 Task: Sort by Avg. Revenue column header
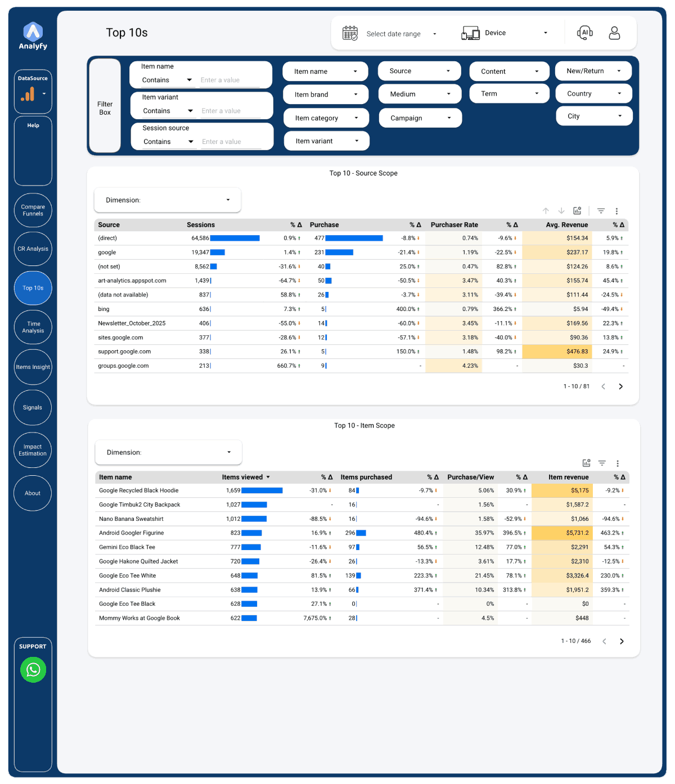(x=567, y=225)
